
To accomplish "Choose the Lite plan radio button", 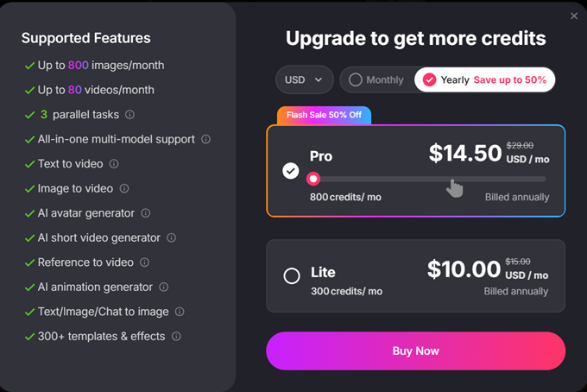I will [292, 276].
